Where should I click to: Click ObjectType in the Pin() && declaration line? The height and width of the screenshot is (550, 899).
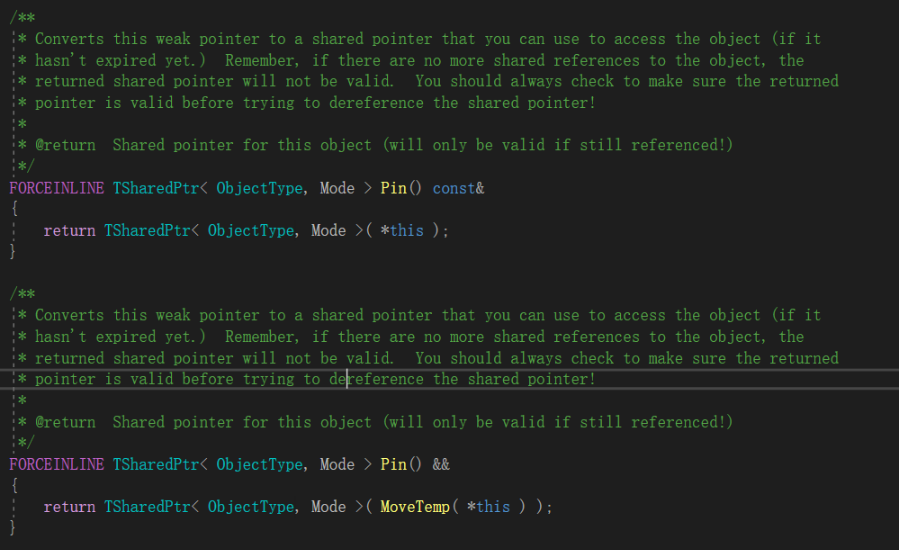coord(259,464)
